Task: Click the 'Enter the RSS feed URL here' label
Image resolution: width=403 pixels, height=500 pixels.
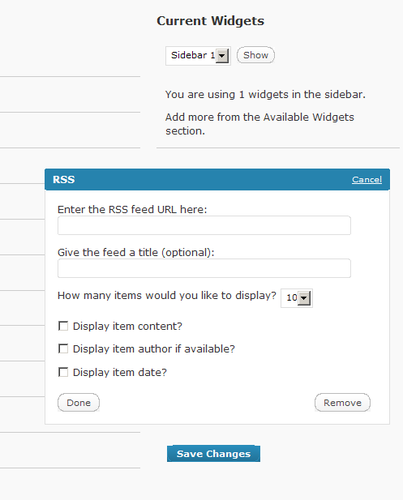Action: coord(132,209)
